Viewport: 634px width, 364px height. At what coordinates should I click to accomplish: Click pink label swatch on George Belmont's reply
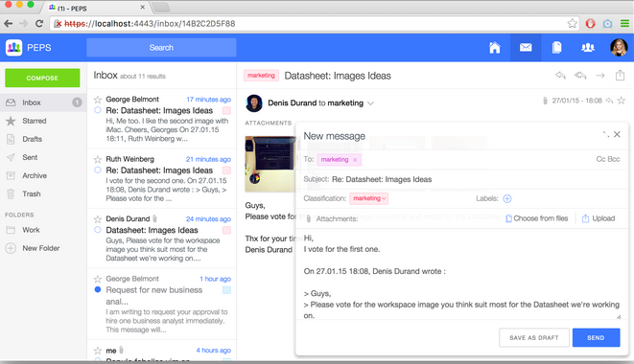point(226,110)
